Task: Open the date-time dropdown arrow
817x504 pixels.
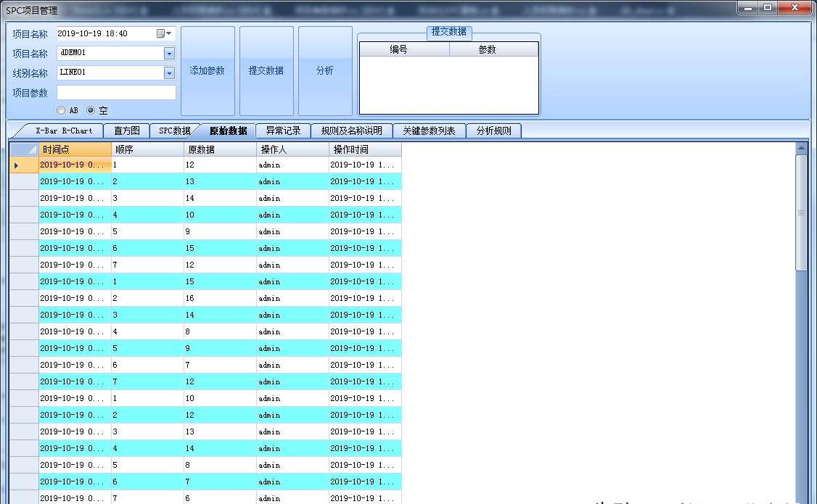Action: click(169, 33)
